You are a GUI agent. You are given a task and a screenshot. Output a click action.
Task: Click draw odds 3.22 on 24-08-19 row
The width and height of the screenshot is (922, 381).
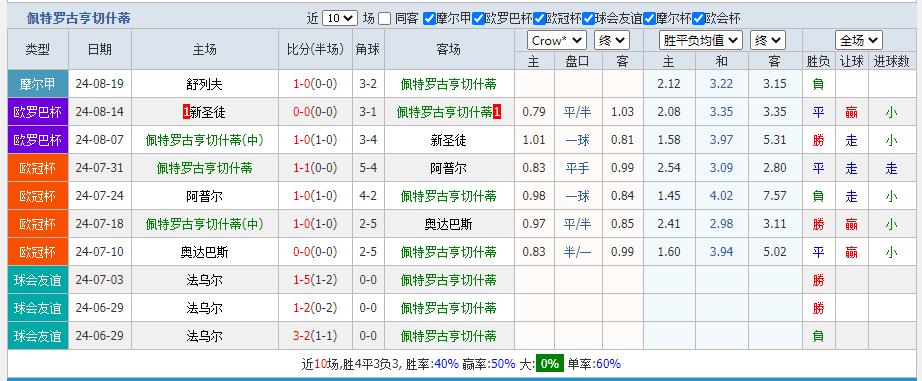721,84
